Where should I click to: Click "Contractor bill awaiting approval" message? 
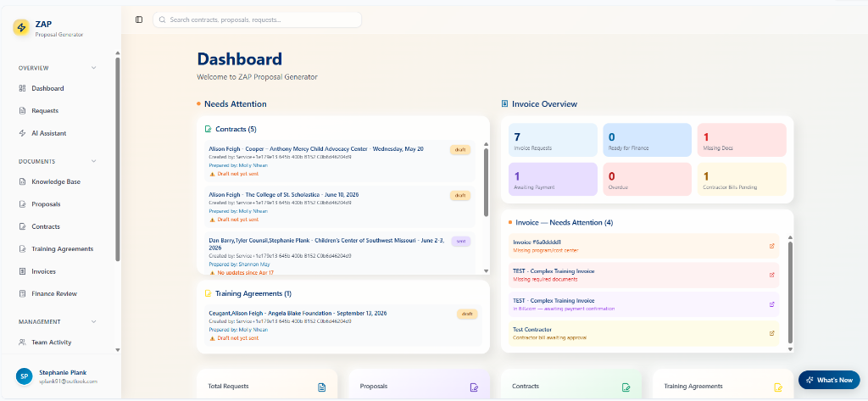coord(549,337)
